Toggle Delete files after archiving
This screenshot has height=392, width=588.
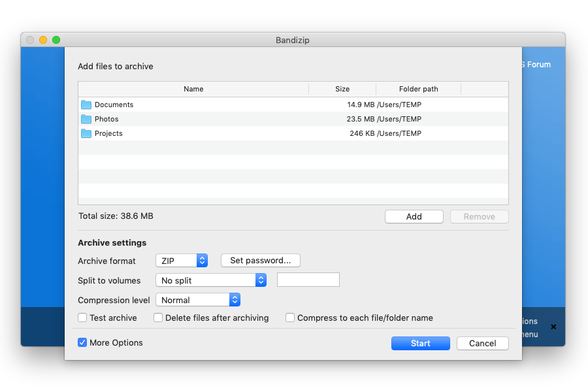pyautogui.click(x=158, y=318)
